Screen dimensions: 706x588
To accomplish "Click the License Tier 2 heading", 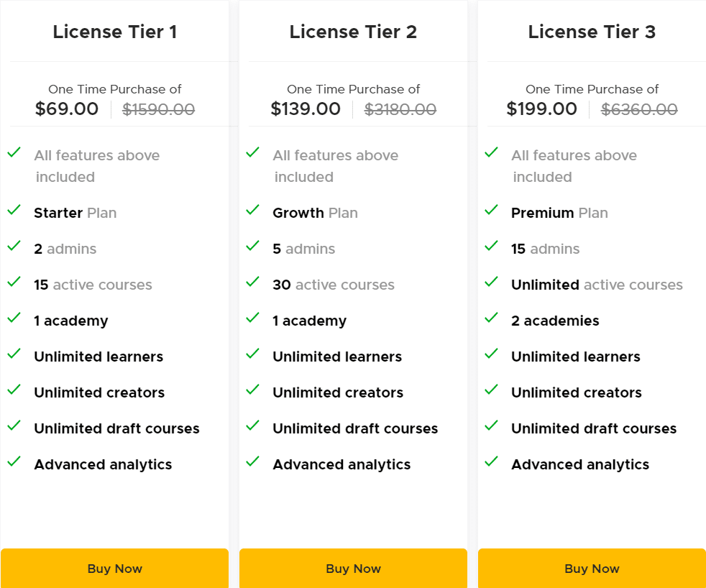I will click(x=353, y=32).
